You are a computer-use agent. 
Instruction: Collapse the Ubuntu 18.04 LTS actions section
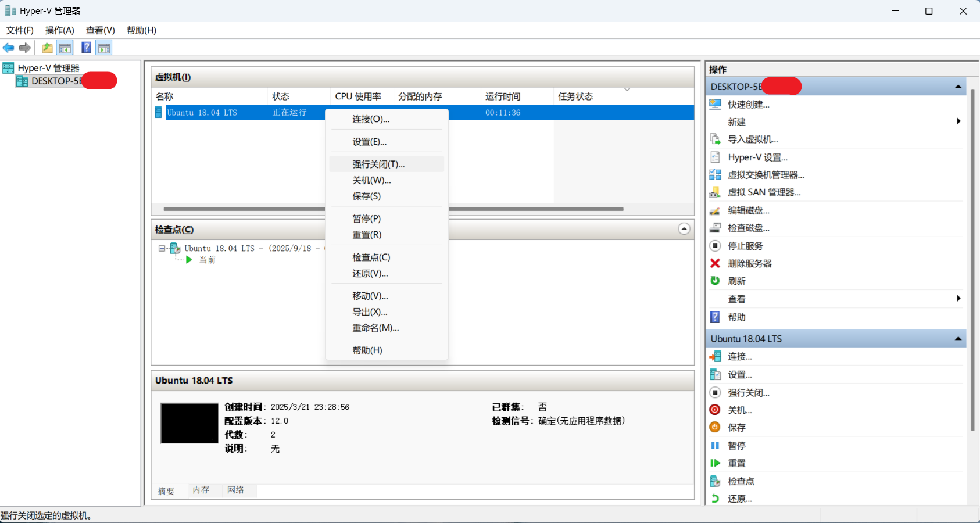coord(958,338)
